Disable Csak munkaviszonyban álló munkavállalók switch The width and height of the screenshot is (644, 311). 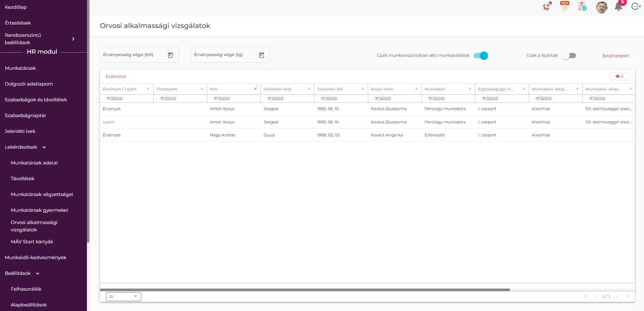point(481,56)
